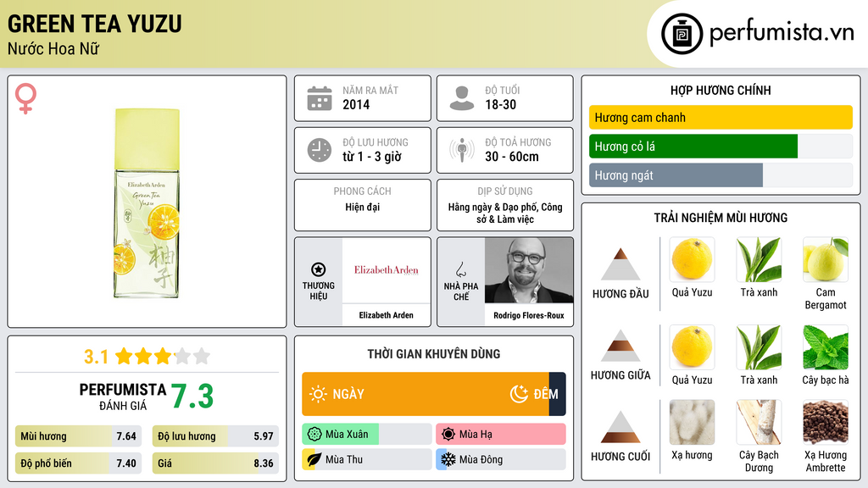Open the Elizabeth Arden brand logo image
Viewport: 868px width, 488px height.
[387, 270]
